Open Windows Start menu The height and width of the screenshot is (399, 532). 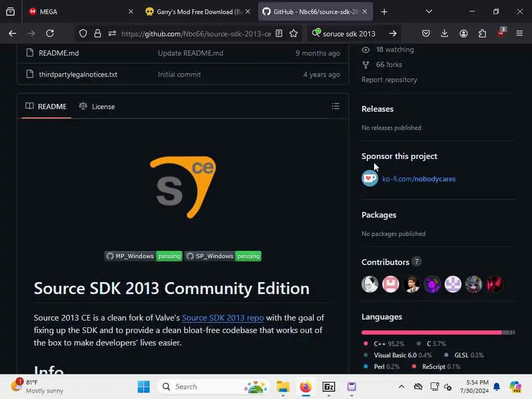click(143, 387)
